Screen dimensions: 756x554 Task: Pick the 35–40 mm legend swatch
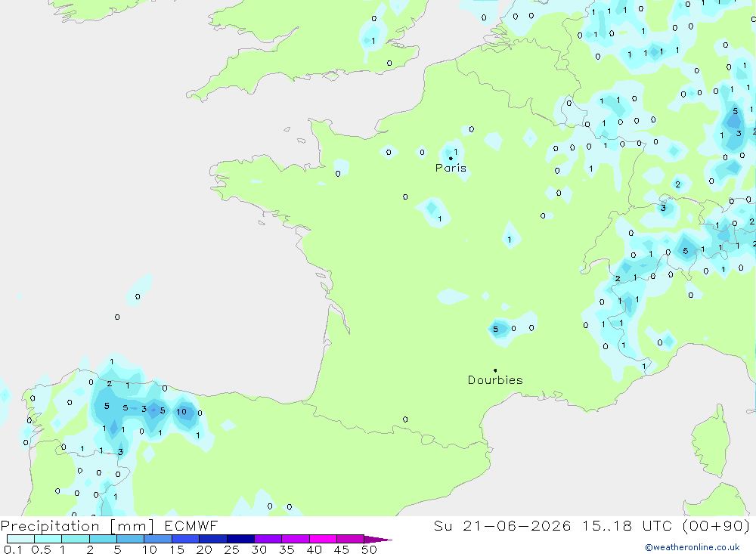(296, 539)
